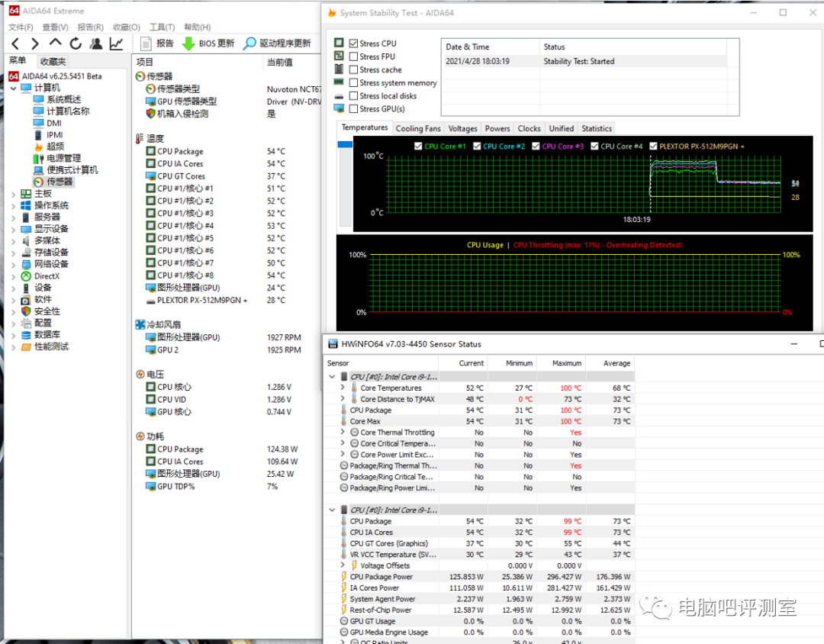Open the 报告 report button
Viewport: 824px width, 644px height.
[157, 43]
